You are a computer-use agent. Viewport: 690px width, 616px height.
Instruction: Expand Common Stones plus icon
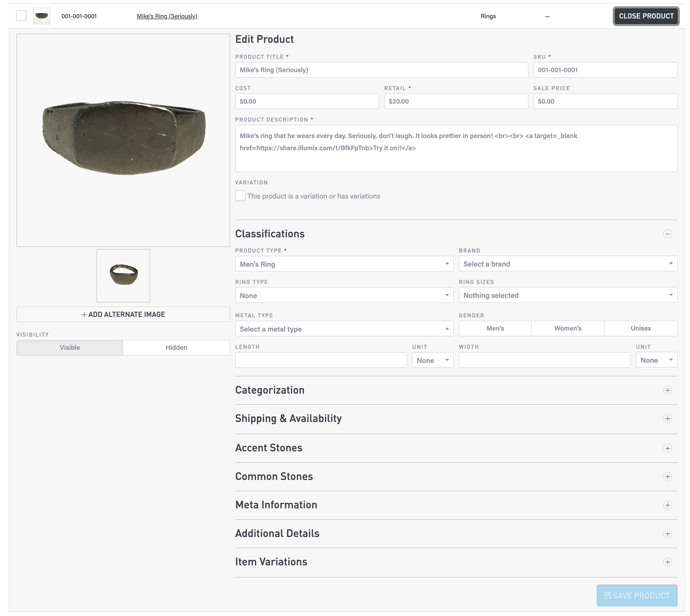point(667,476)
